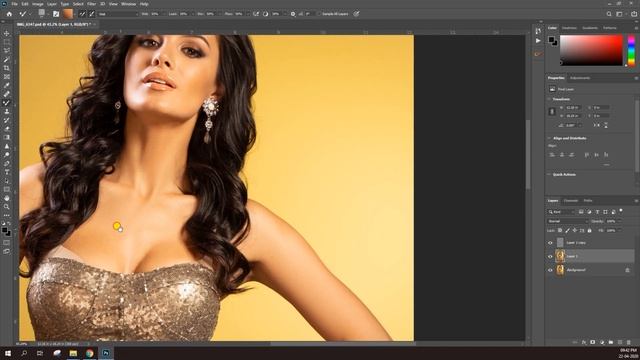
Task: Select the Clone Stamp tool
Action: point(7,111)
